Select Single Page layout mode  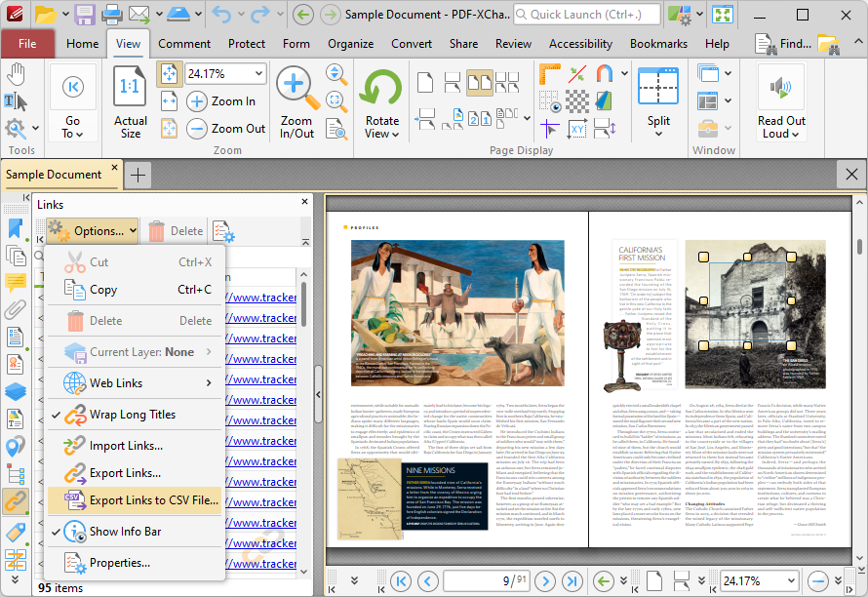click(424, 83)
